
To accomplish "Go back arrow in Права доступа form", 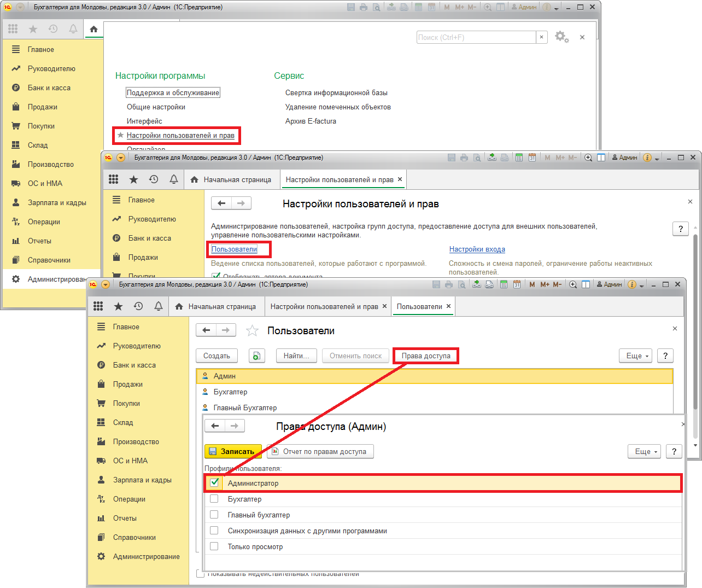I will (215, 426).
